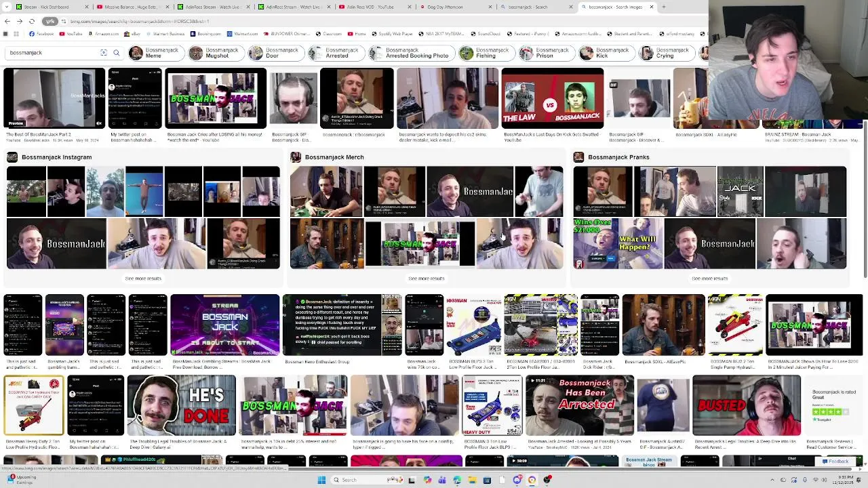Open the Bossmanjack Pranks heading link

pyautogui.click(x=618, y=157)
